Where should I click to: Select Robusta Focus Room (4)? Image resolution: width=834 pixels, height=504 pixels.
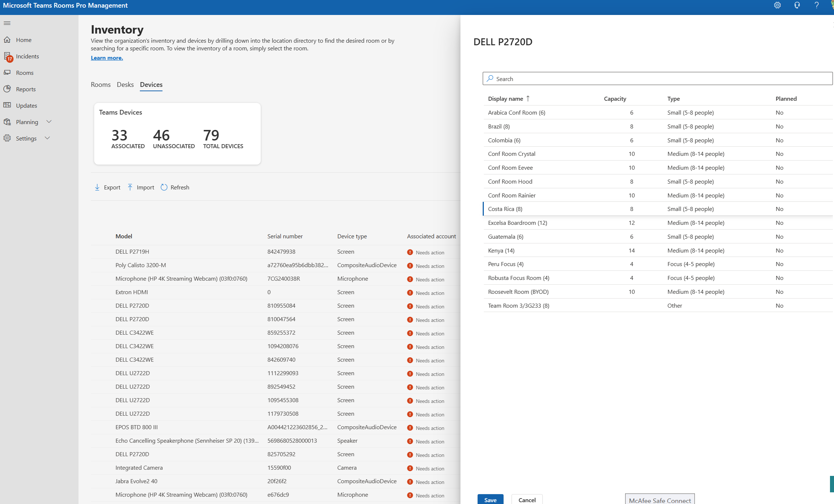[x=658, y=278]
